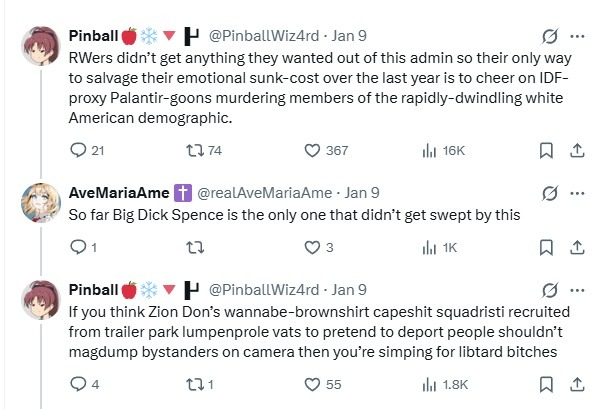The height and width of the screenshot is (409, 601).
Task: Bookmark the last Pinball tweet
Action: (x=546, y=383)
